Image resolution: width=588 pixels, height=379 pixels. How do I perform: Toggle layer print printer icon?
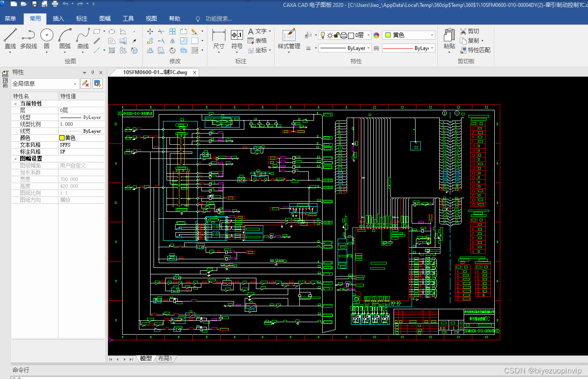pos(344,35)
